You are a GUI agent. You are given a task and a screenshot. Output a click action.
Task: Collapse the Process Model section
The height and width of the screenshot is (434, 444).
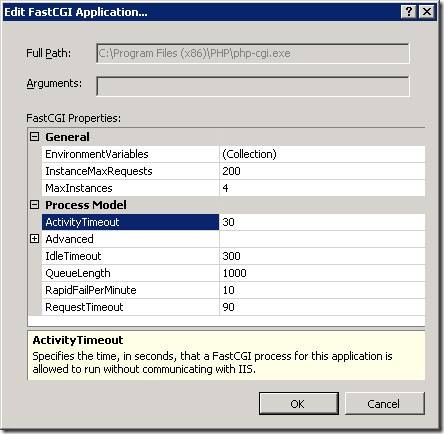[34, 205]
